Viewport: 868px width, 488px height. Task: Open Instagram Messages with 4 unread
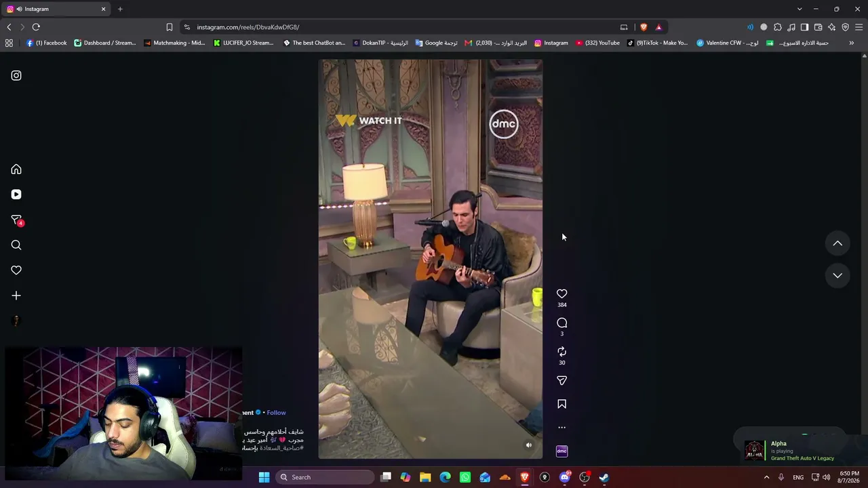pyautogui.click(x=17, y=220)
